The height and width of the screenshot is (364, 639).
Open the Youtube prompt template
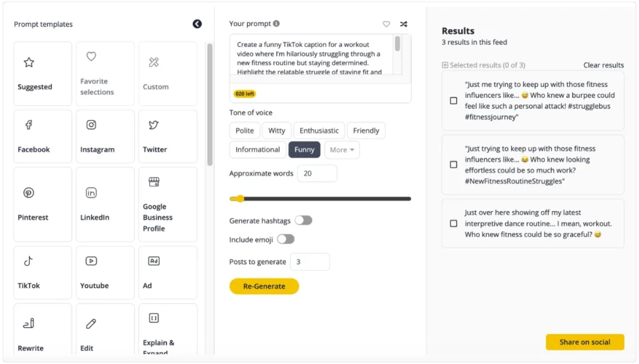click(105, 273)
